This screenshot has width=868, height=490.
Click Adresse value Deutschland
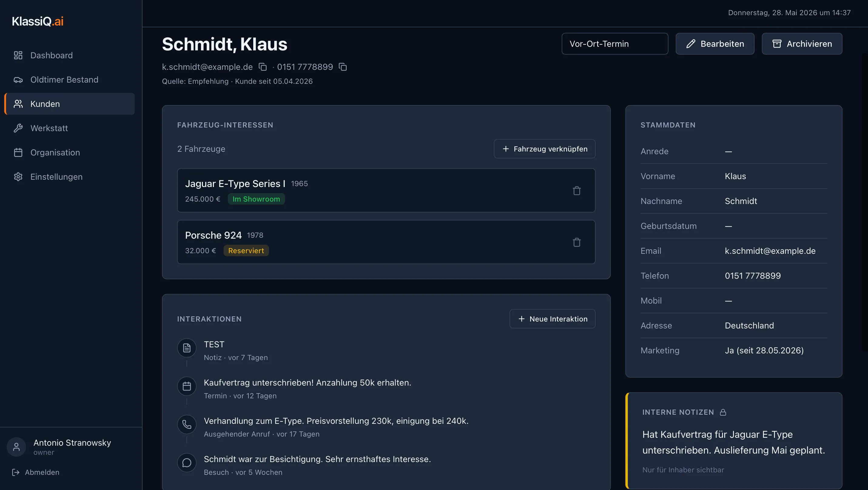coord(749,325)
